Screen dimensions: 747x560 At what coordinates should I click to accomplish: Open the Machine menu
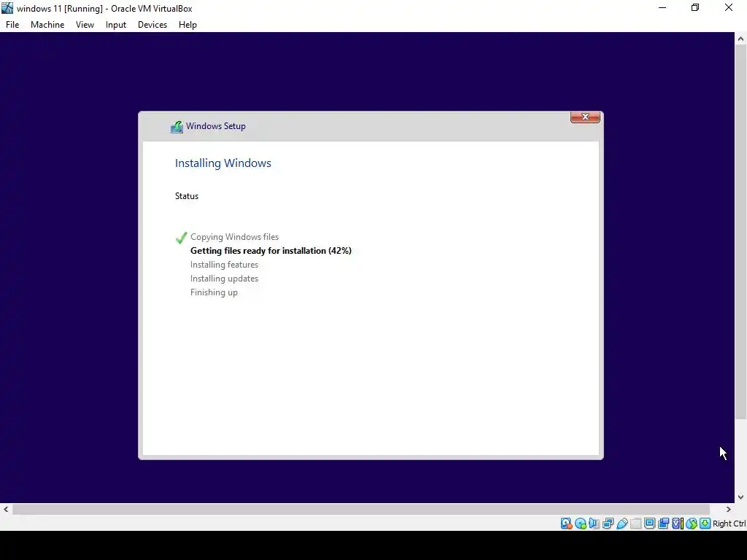47,25
